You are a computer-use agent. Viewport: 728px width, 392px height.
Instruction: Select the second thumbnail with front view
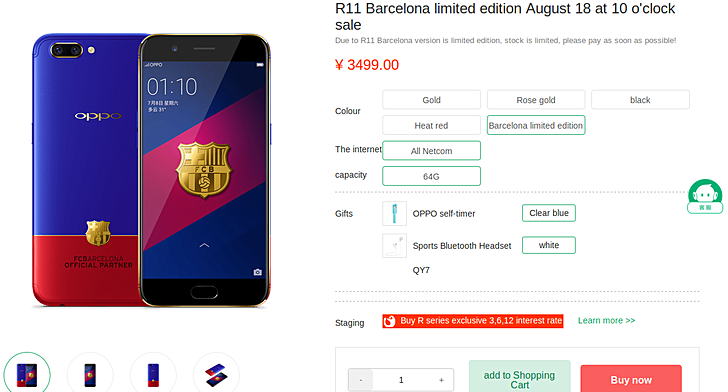pos(90,375)
